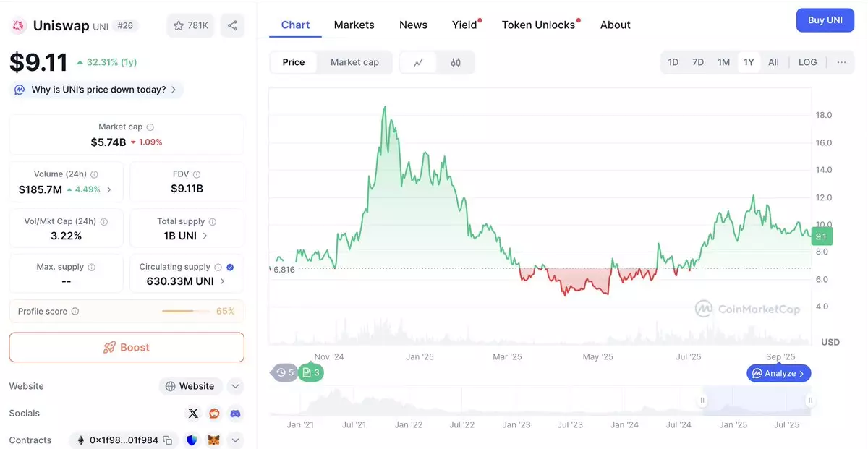Expand Circulating supply details arrow
868x449 pixels.
[x=222, y=281]
